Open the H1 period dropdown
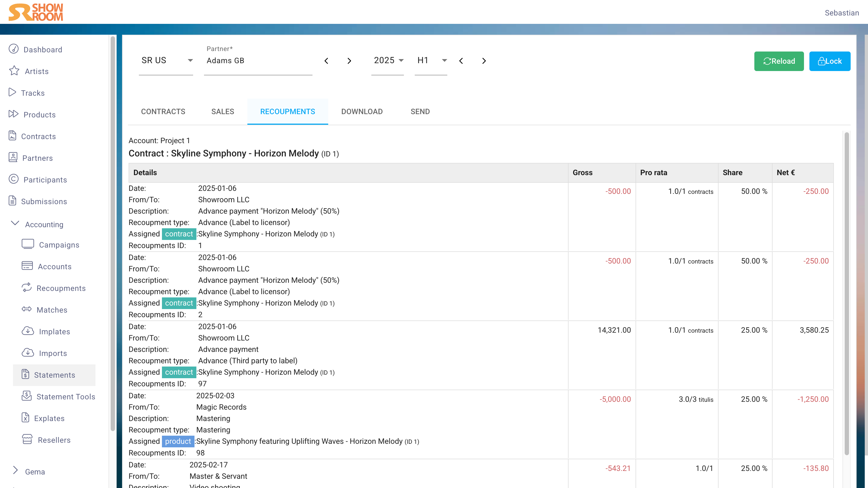This screenshot has width=868, height=488. pos(431,61)
